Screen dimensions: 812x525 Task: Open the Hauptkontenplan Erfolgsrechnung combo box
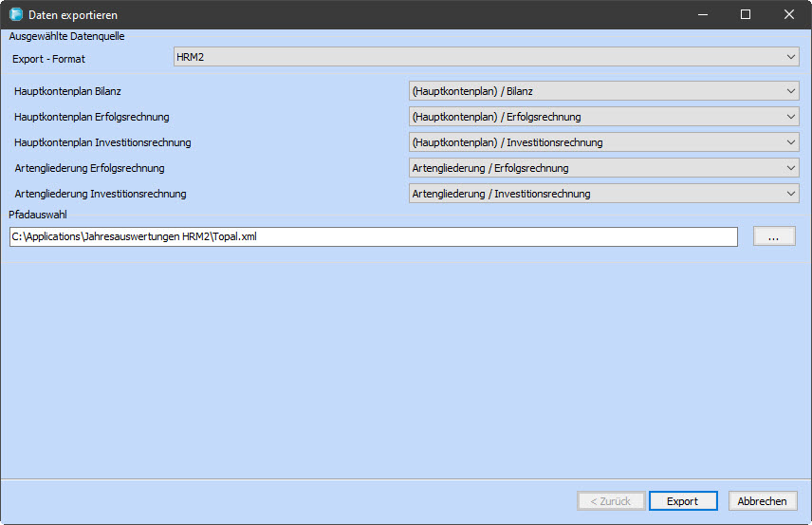click(x=603, y=117)
